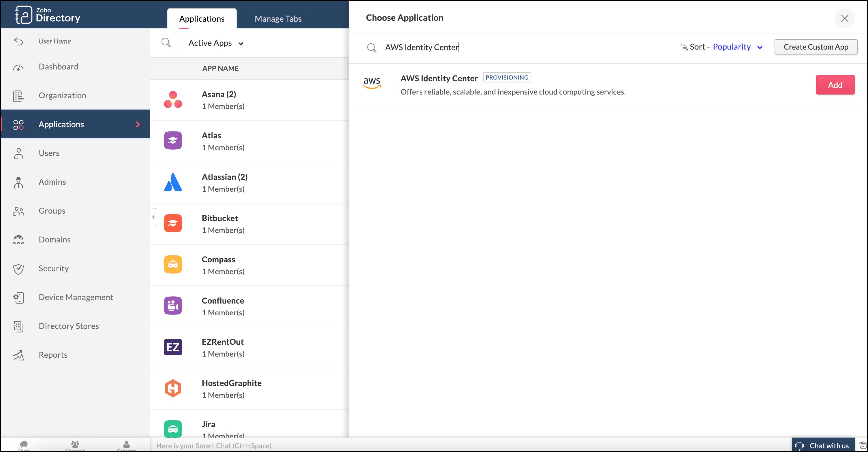
Task: Click the HostedGraphite app icon
Action: click(173, 388)
